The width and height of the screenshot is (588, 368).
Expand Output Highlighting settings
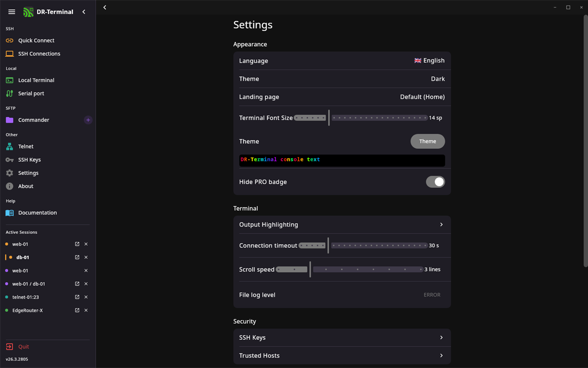pos(342,224)
